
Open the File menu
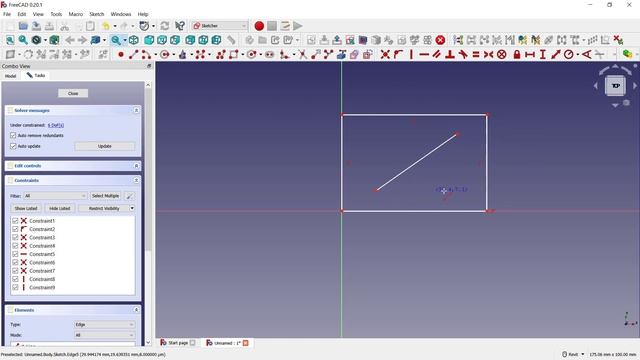tap(7, 14)
